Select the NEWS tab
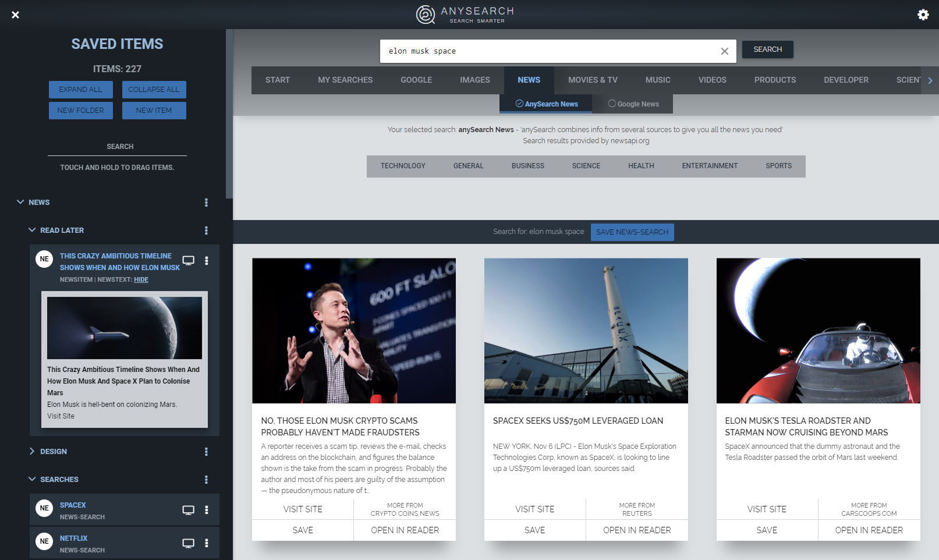Image resolution: width=939 pixels, height=560 pixels. [x=529, y=80]
